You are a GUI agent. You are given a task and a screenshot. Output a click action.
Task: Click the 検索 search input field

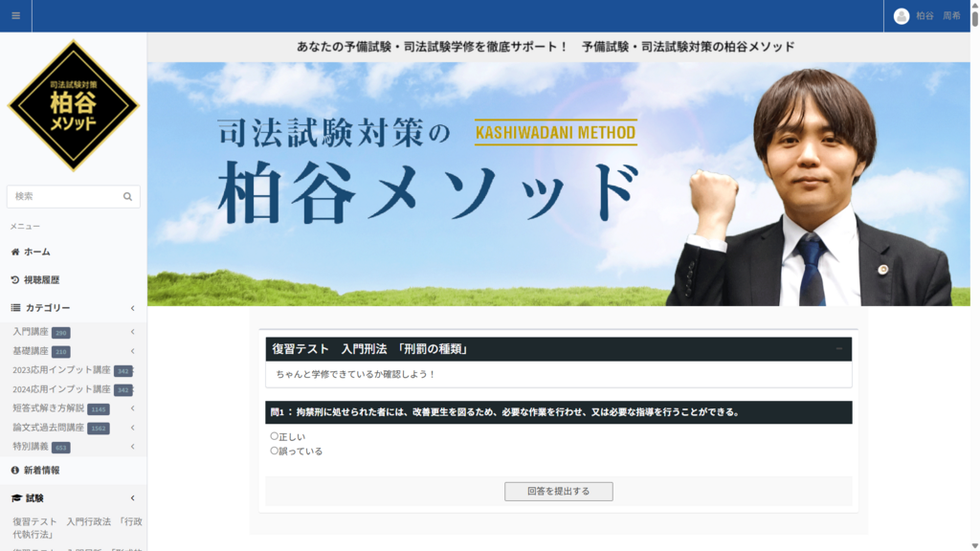63,196
